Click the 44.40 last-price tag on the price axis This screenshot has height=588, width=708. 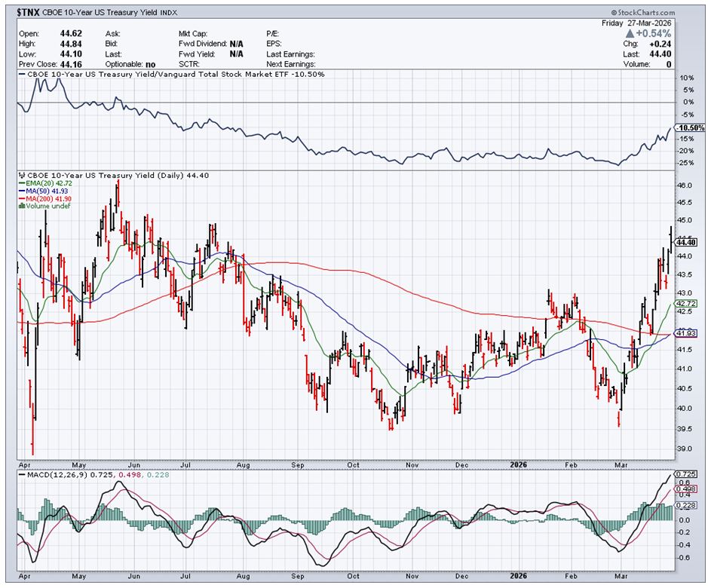point(686,242)
